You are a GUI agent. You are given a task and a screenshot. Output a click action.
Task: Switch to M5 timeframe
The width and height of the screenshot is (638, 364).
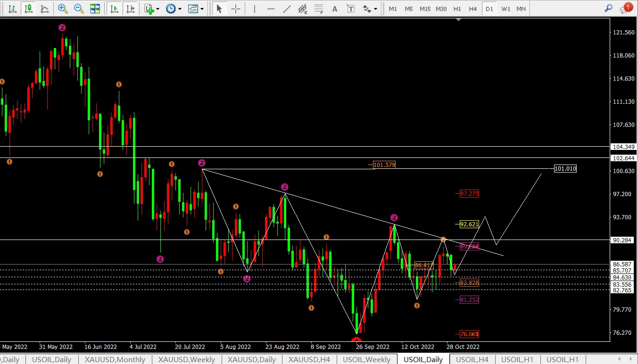(409, 9)
